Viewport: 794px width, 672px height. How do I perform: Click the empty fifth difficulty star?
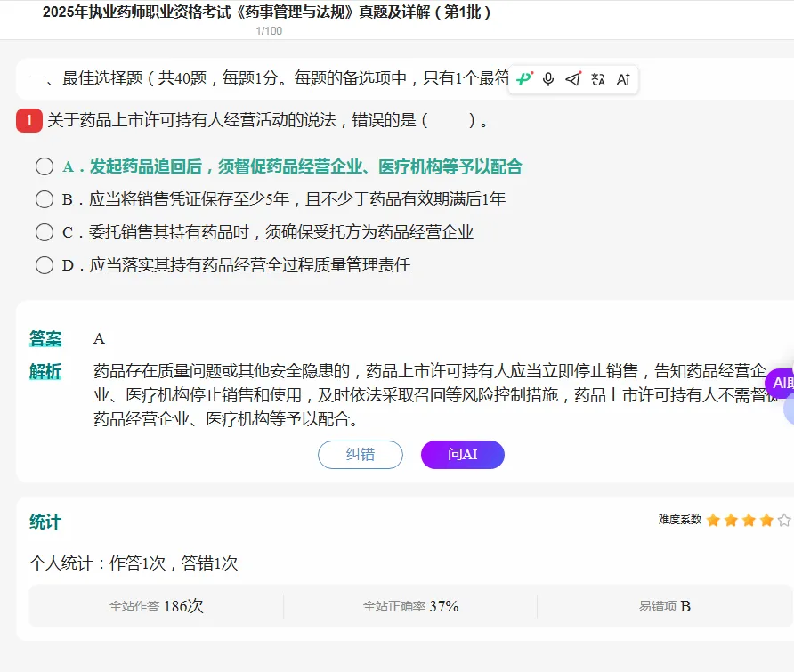784,520
